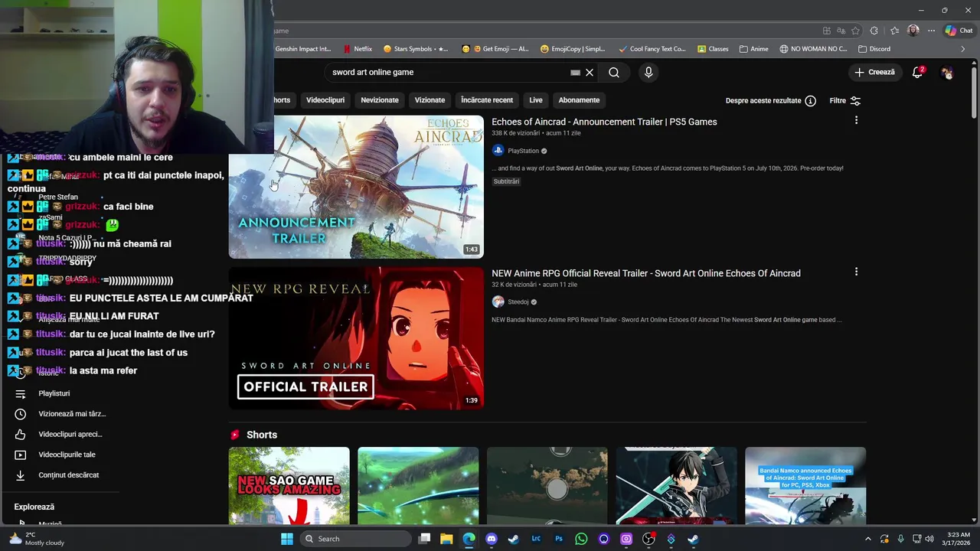Open the Creează create menu

pos(874,73)
